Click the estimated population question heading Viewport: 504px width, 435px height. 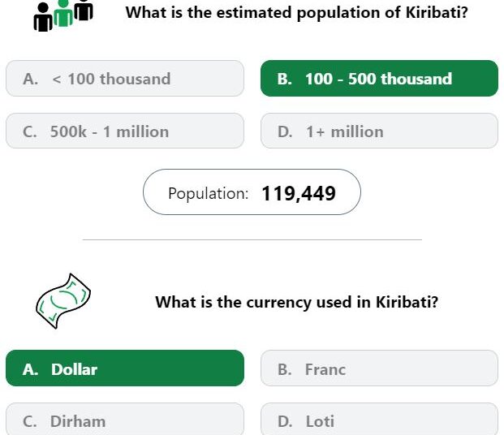click(x=296, y=13)
